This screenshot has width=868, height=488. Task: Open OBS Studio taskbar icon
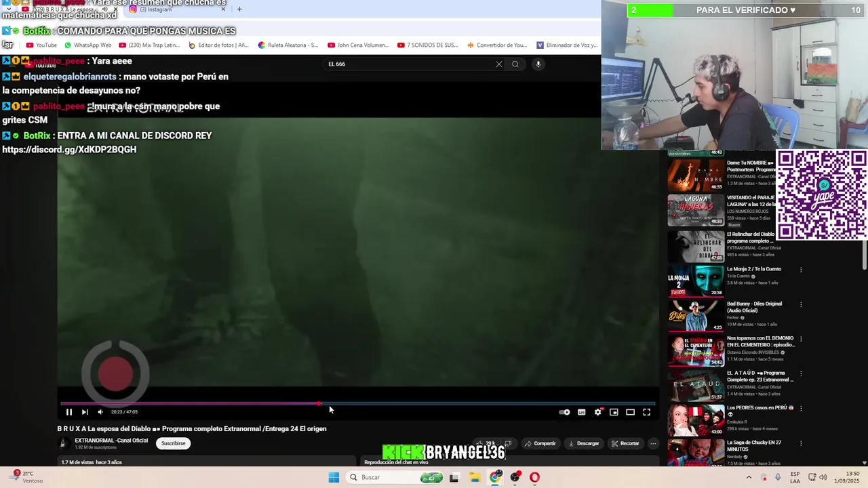[515, 477]
